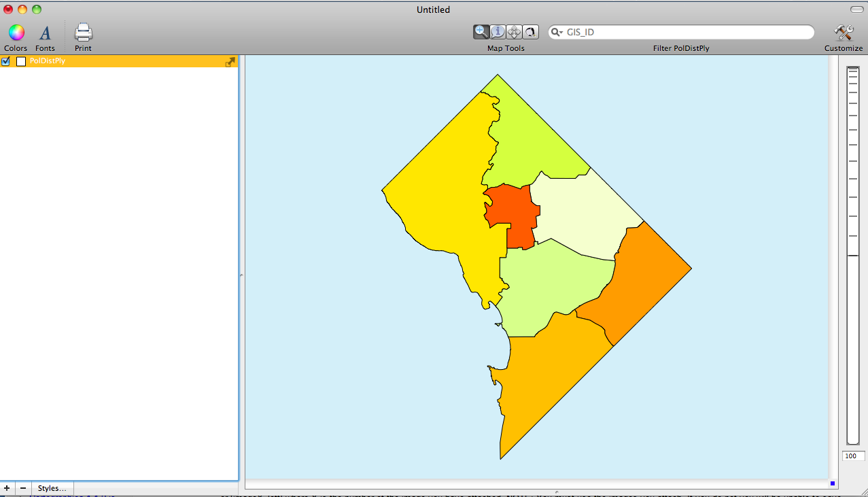Viewport: 868px width, 497px height.
Task: Select the pan map tool
Action: tap(514, 32)
